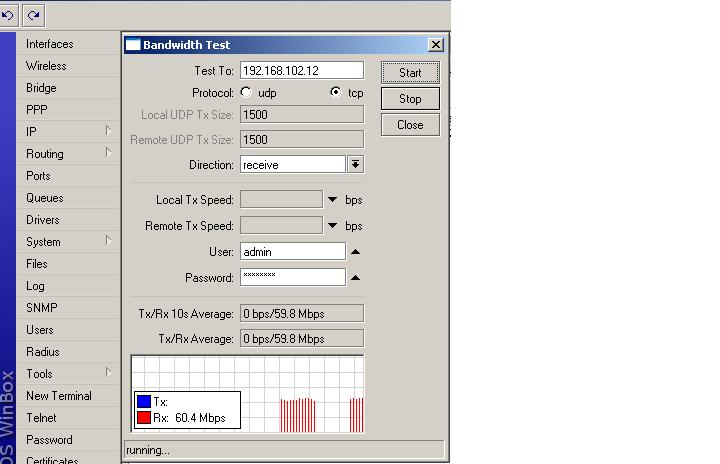Screen dimensions: 720x464
Task: Open the Password menu item in sidebar
Action: (68, 440)
